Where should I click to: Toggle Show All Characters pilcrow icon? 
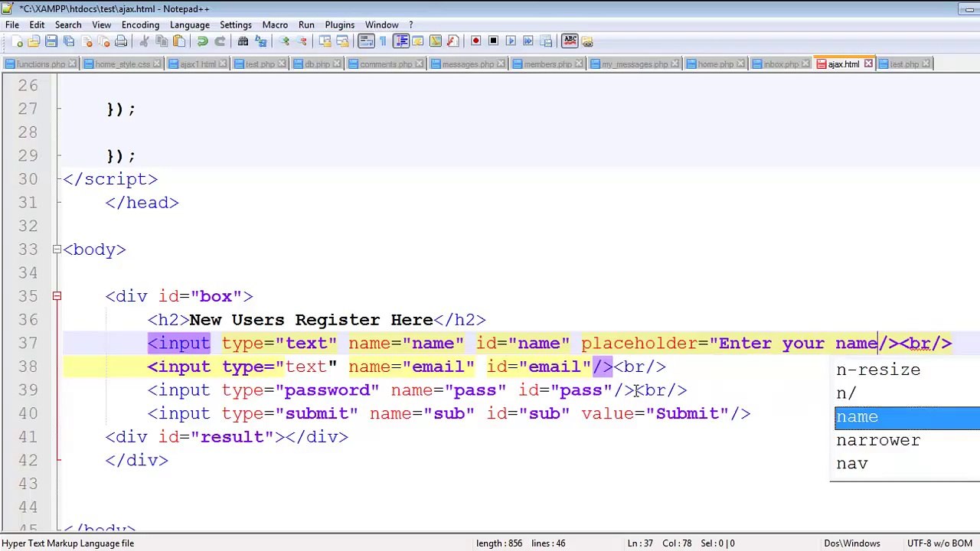[383, 41]
